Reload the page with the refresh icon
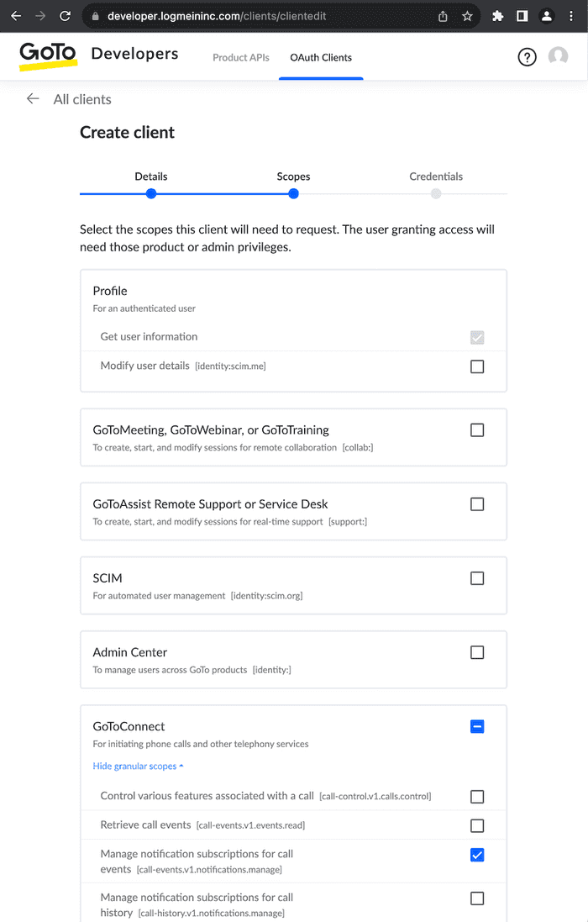The width and height of the screenshot is (588, 922). [x=66, y=15]
